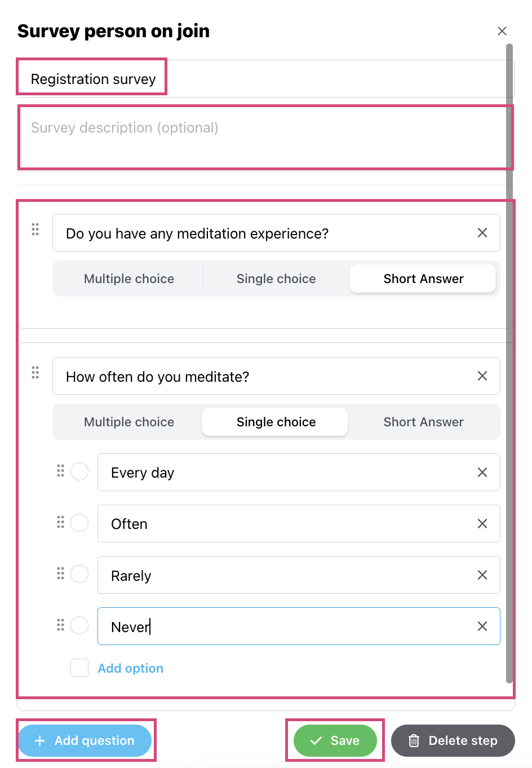Click the X next to 'Rarely'
Viewport: 532px width, 768px height.
coord(482,575)
